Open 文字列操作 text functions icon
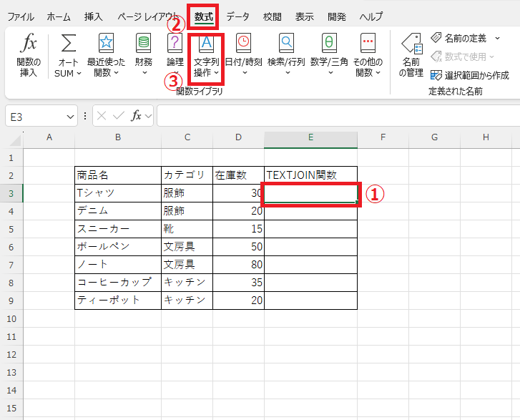 tap(206, 44)
